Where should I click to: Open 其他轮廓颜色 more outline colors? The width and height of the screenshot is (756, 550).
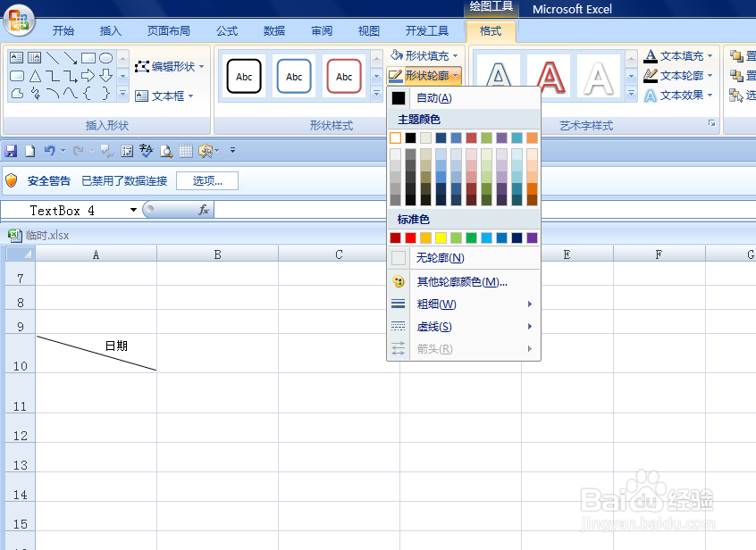(464, 281)
